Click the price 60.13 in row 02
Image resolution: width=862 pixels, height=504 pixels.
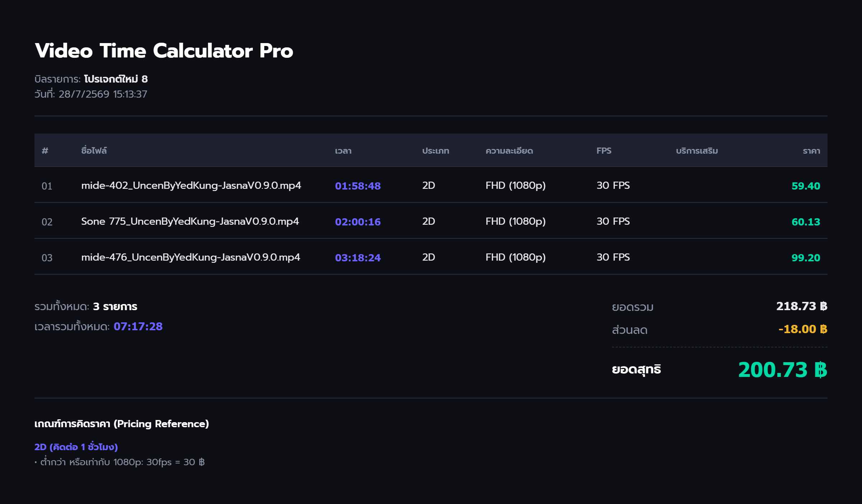806,222
